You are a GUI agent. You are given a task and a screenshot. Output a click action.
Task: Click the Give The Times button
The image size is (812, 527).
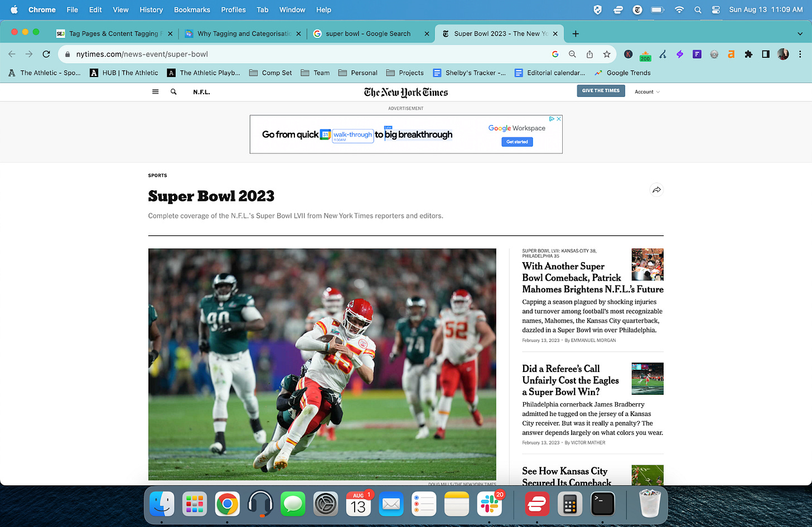click(601, 91)
